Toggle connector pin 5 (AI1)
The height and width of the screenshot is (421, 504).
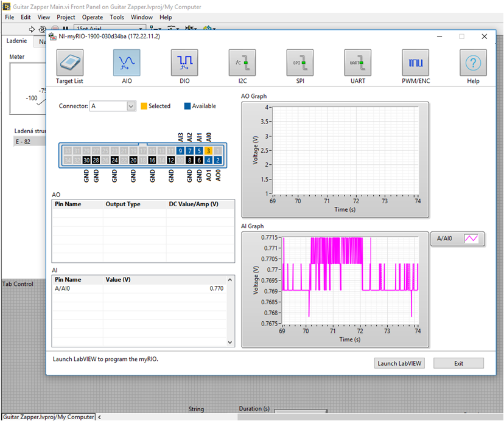[x=199, y=151]
